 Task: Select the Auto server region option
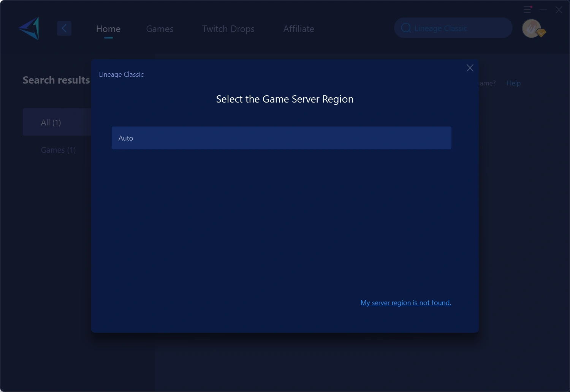point(281,138)
